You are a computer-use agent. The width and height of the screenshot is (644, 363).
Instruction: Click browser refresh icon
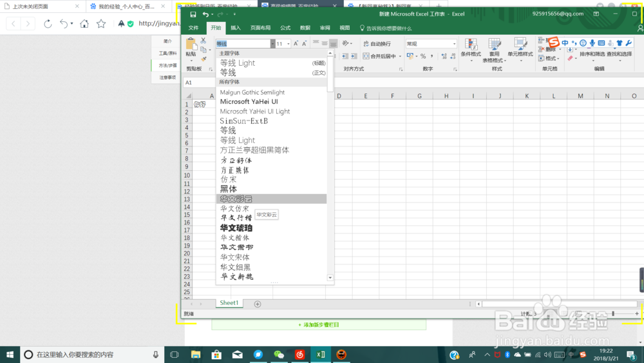(x=48, y=24)
